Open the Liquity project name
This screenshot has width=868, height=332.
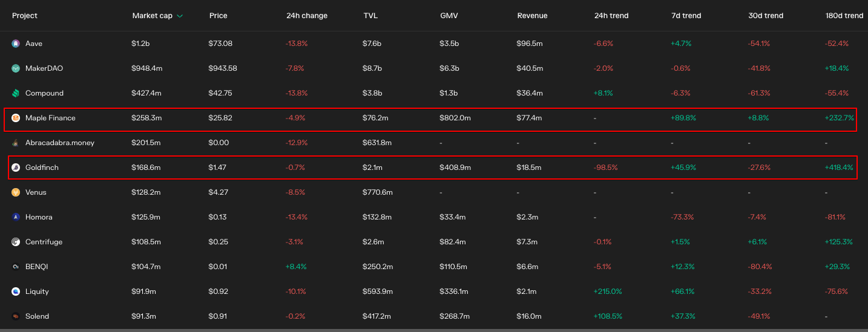[x=37, y=291]
